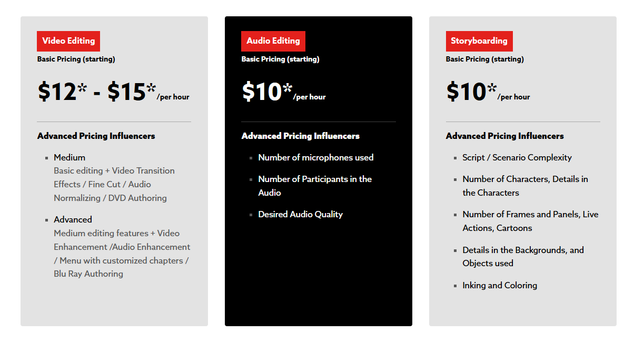The width and height of the screenshot is (644, 353).
Task: Click Number of microphones used
Action: point(315,157)
